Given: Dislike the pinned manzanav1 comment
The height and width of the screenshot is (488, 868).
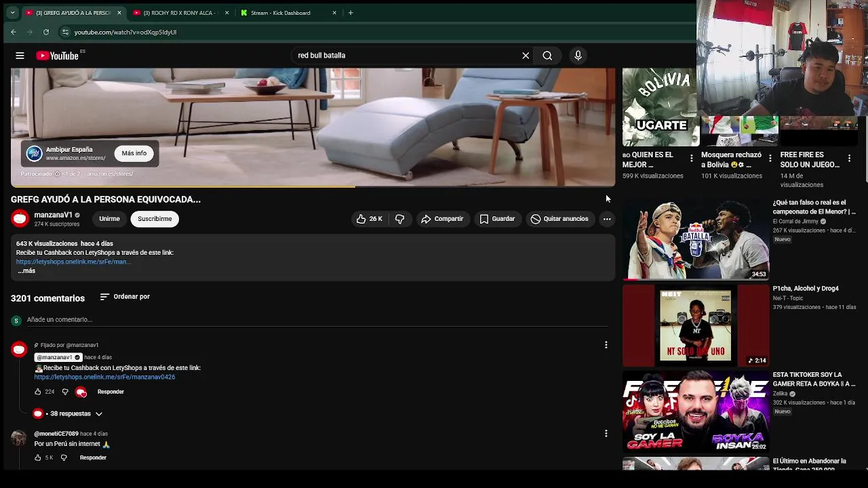Looking at the screenshot, I should pos(65,392).
